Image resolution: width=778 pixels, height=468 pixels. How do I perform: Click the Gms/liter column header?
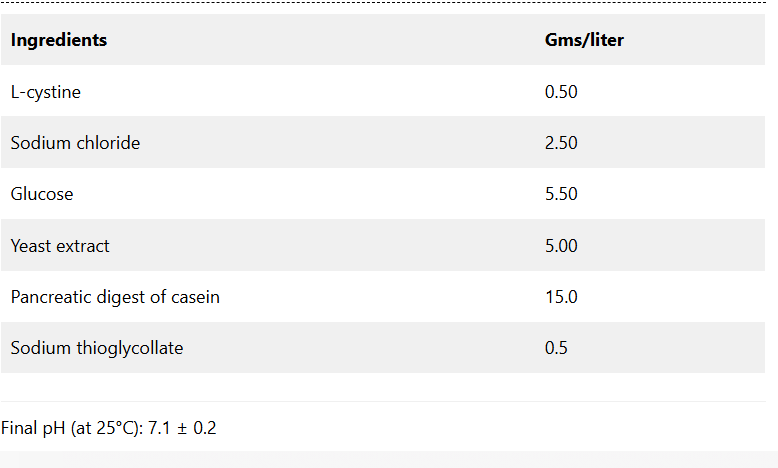[584, 41]
